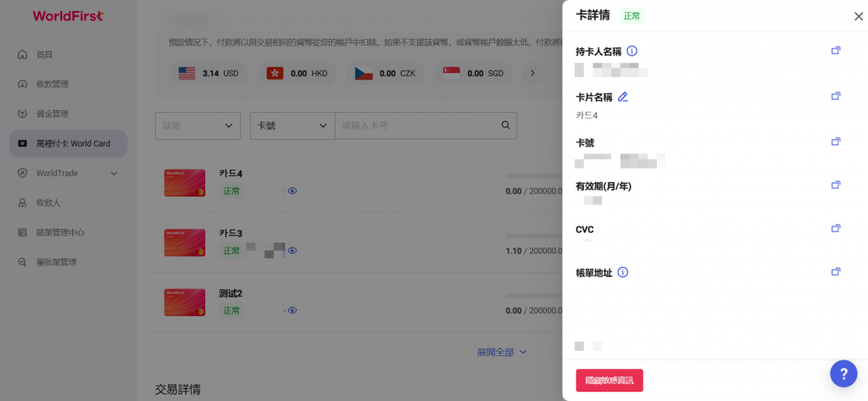Click the HKD flag icon
Image resolution: width=868 pixels, height=401 pixels.
tap(275, 73)
